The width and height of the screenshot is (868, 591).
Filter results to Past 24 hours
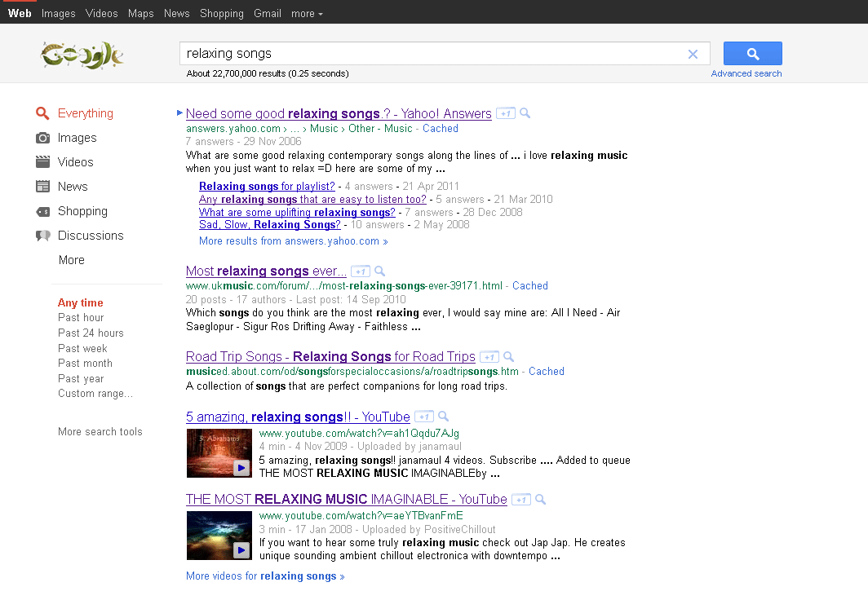click(91, 333)
